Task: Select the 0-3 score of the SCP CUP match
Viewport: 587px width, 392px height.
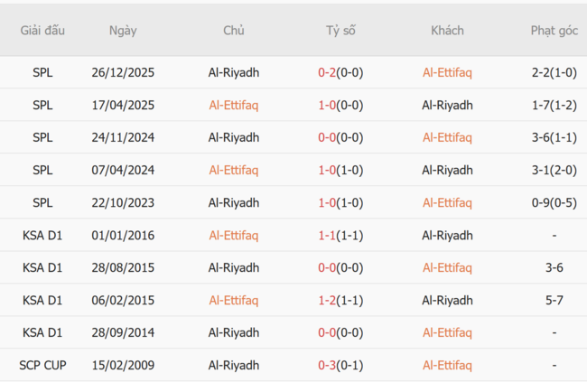Action: (x=327, y=365)
